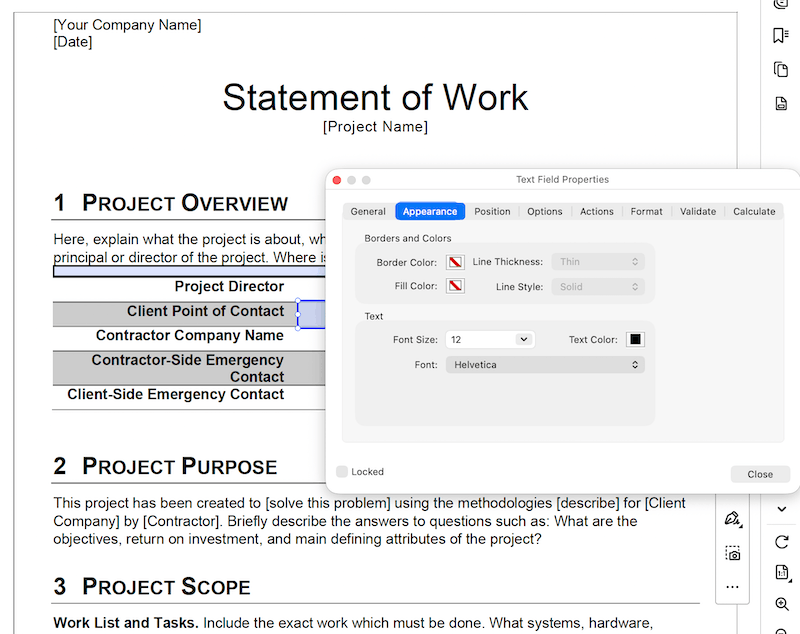Screen dimensions: 800x634
Task: Rotate the page clockwise
Action: click(x=781, y=542)
